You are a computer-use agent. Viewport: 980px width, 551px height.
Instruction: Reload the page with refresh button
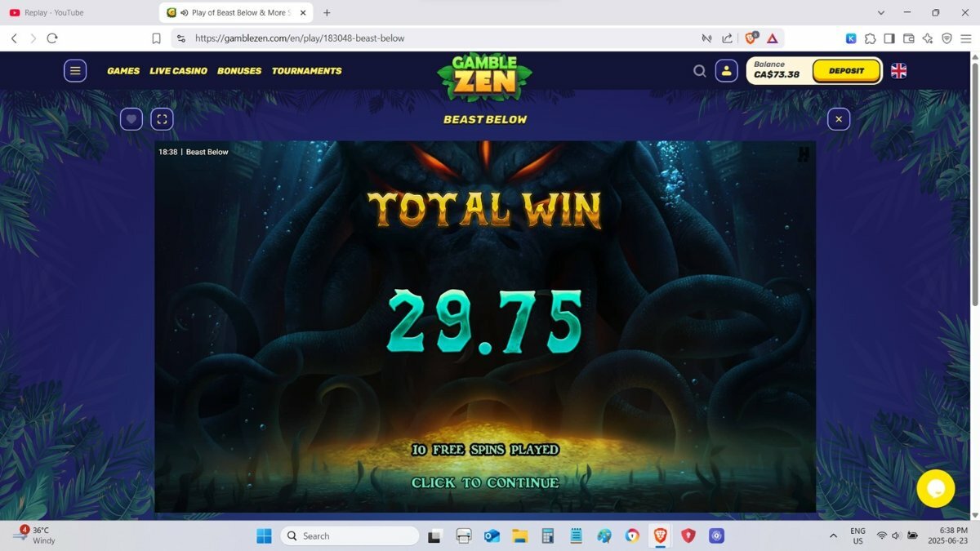pyautogui.click(x=52, y=38)
